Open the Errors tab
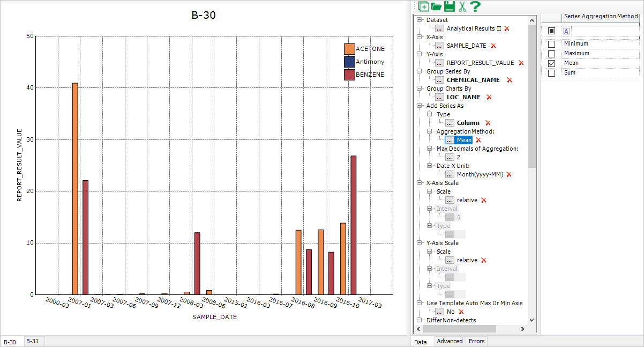The image size is (644, 347). point(476,341)
